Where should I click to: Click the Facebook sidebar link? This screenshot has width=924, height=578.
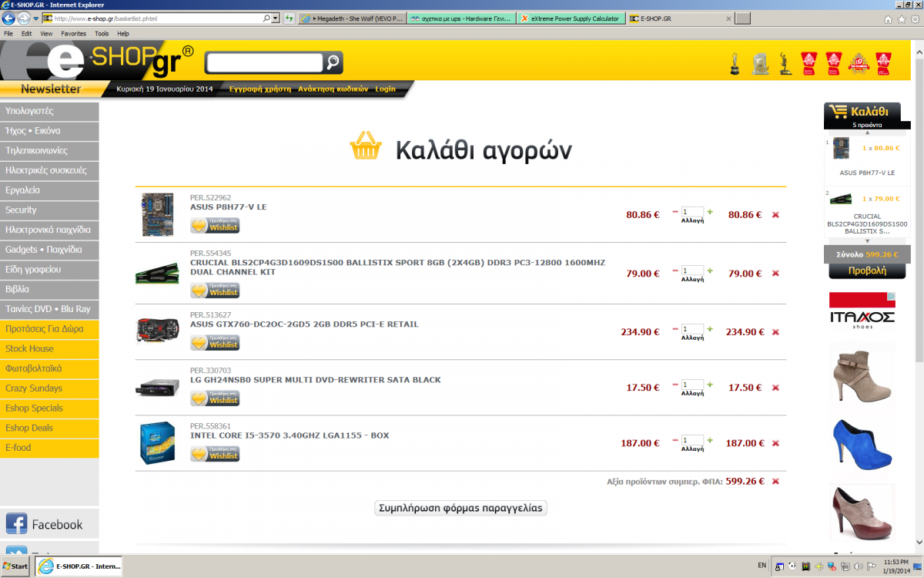(x=49, y=525)
